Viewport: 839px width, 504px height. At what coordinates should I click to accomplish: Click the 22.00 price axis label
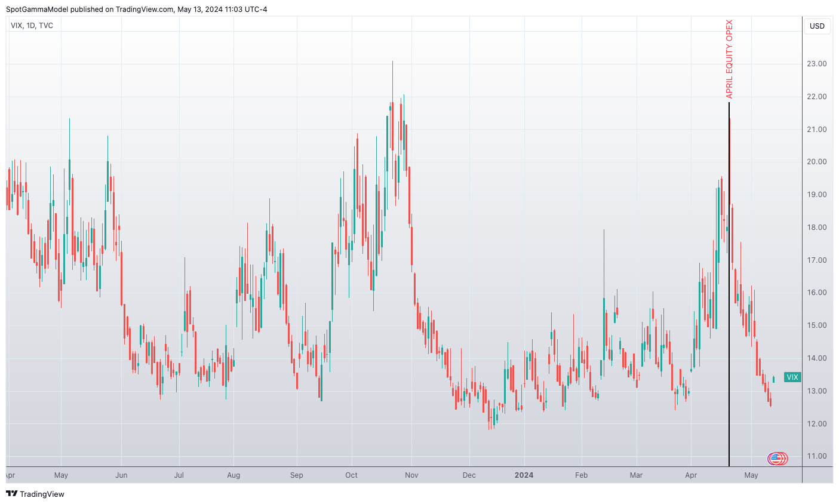coord(816,97)
